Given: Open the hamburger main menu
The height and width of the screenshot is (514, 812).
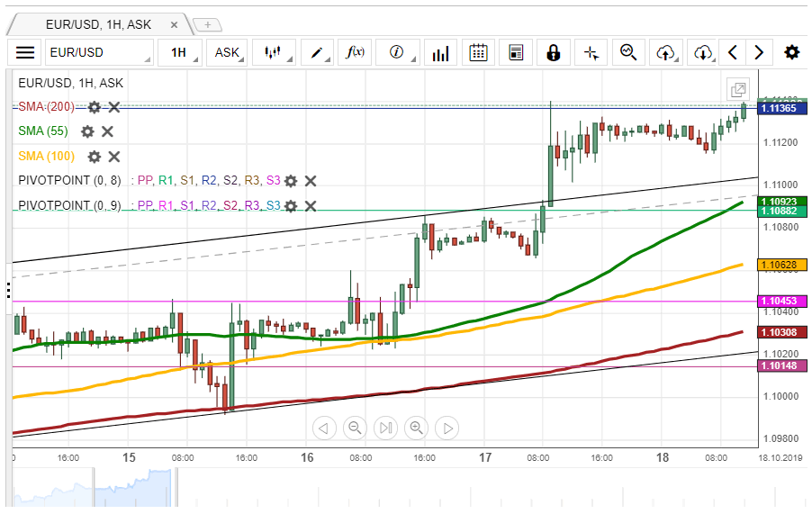Looking at the screenshot, I should click(25, 52).
